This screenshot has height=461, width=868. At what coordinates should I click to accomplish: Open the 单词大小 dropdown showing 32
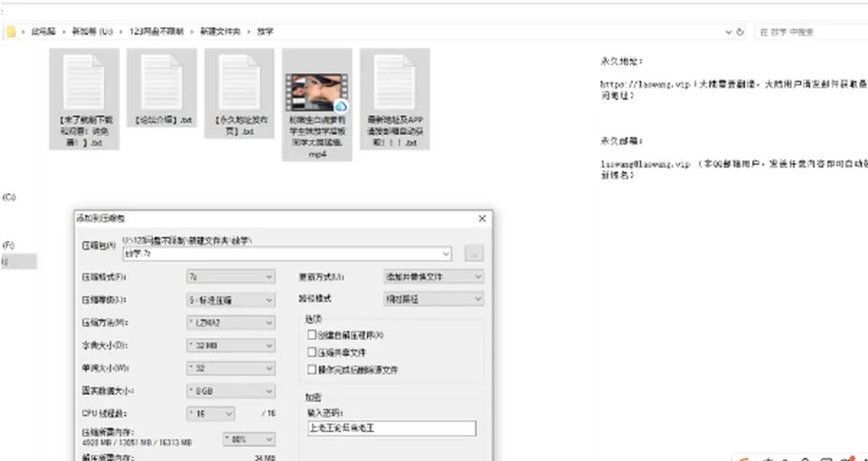coord(231,368)
